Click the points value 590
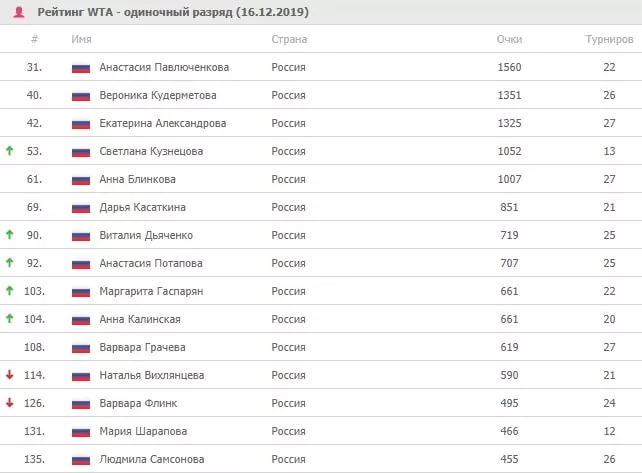 click(x=509, y=375)
